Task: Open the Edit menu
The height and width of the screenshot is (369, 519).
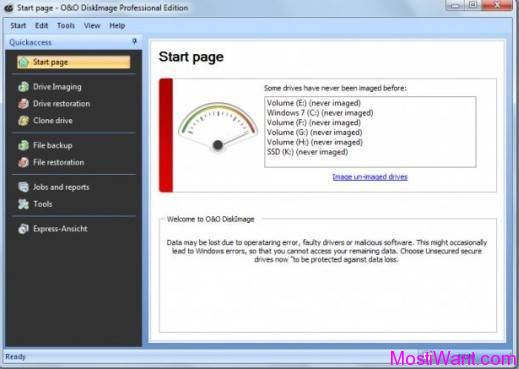Action: pyautogui.click(x=42, y=26)
